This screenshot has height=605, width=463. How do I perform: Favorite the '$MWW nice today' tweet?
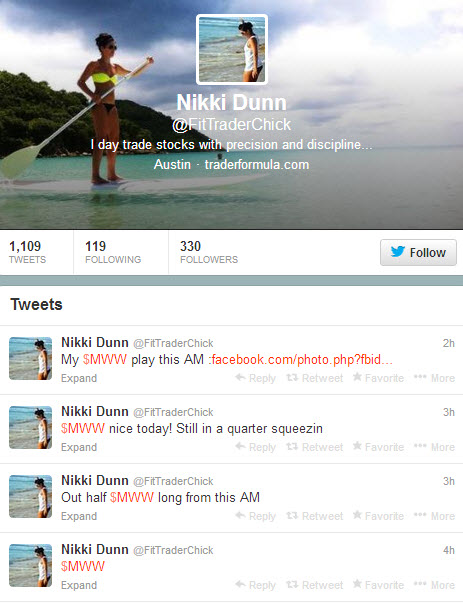click(378, 447)
